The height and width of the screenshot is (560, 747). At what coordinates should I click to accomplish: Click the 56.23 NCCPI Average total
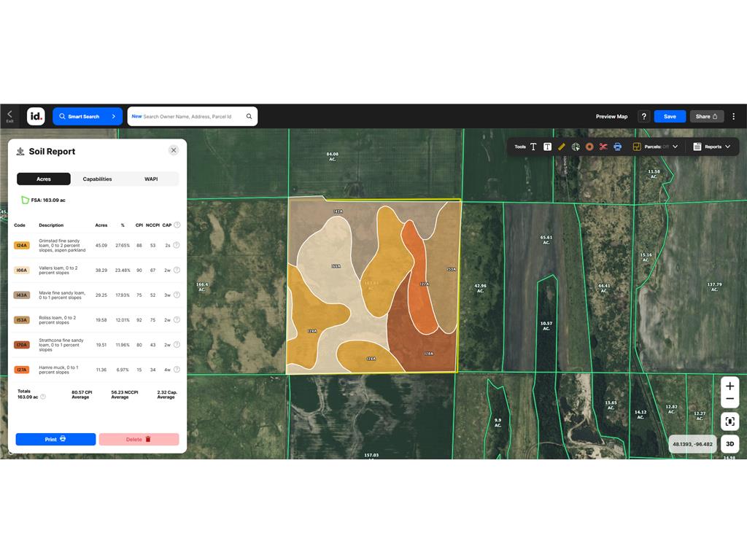click(124, 394)
